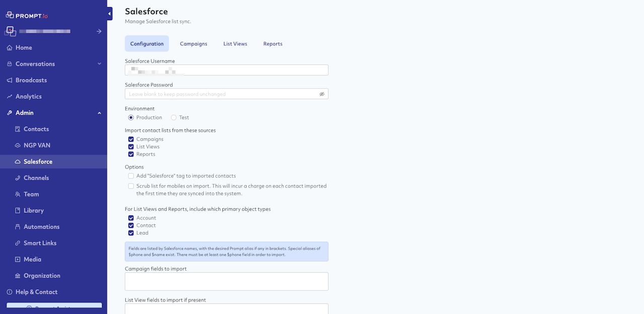Click the NGP VAN cloud icon

[18, 145]
